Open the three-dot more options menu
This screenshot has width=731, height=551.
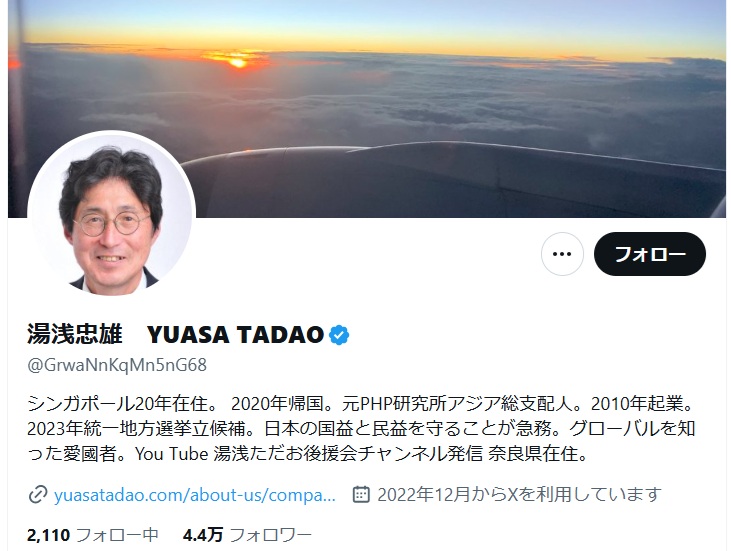(562, 254)
